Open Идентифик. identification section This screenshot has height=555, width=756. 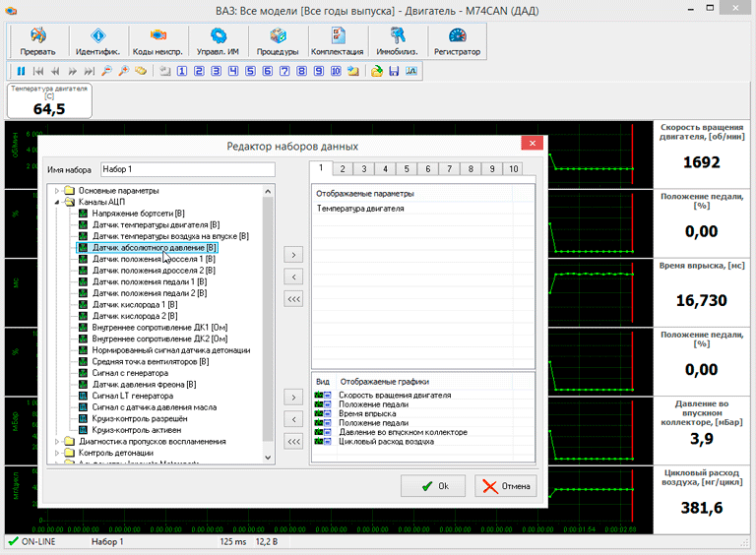click(x=97, y=40)
